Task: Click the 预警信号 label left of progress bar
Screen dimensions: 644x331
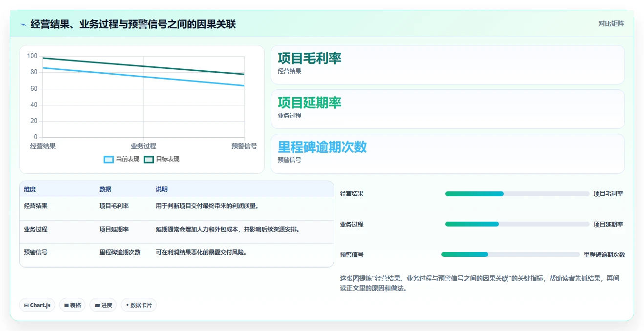Action: pyautogui.click(x=352, y=255)
